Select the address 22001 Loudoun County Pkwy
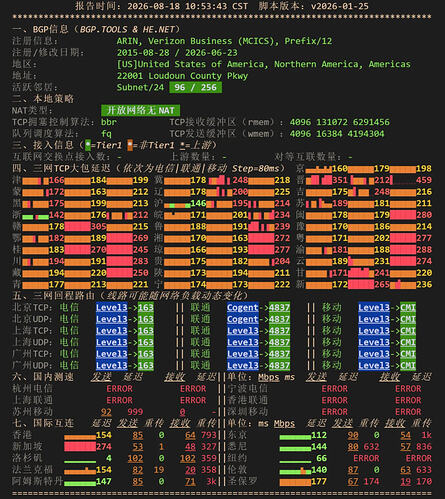 (182, 76)
